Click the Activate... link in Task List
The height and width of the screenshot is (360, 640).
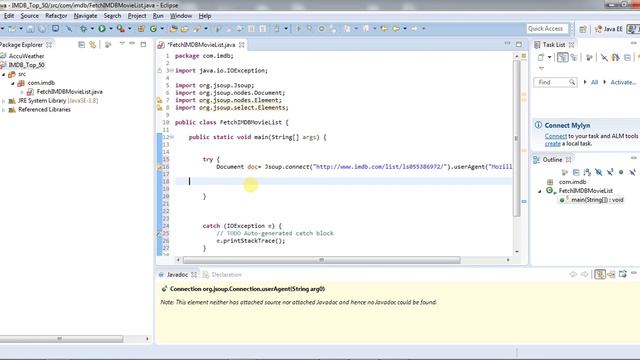point(623,82)
